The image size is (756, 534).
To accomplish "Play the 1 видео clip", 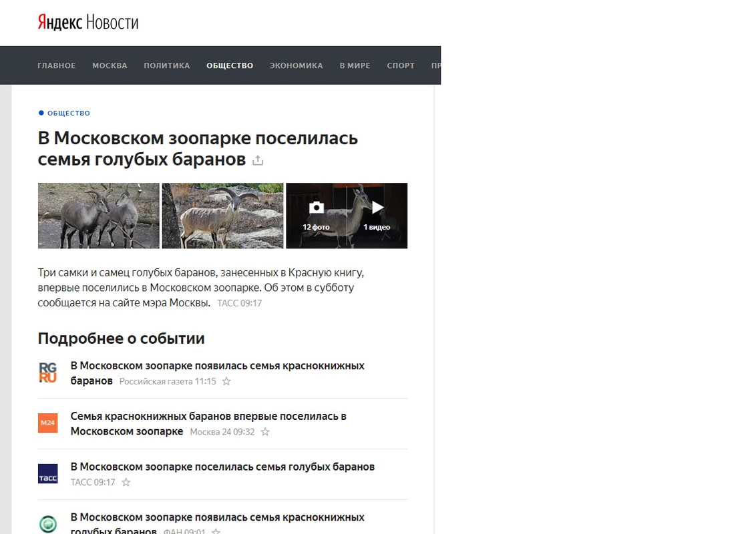I will [x=377, y=216].
